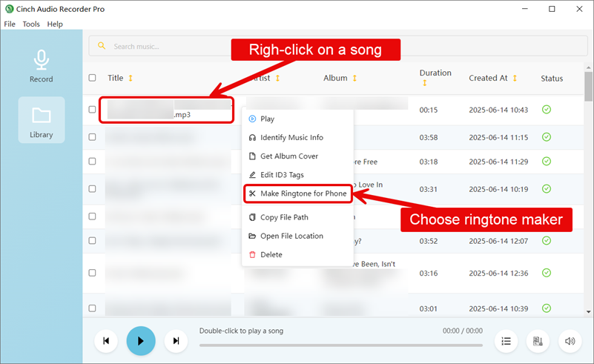
Task: Start playback with the blue play button
Action: (141, 341)
